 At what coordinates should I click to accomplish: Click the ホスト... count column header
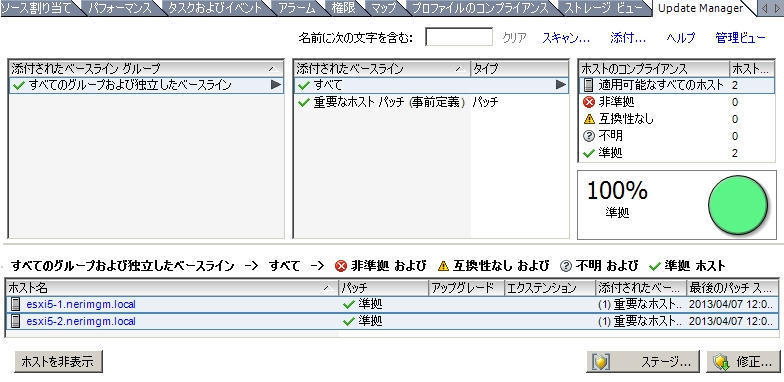pos(752,68)
